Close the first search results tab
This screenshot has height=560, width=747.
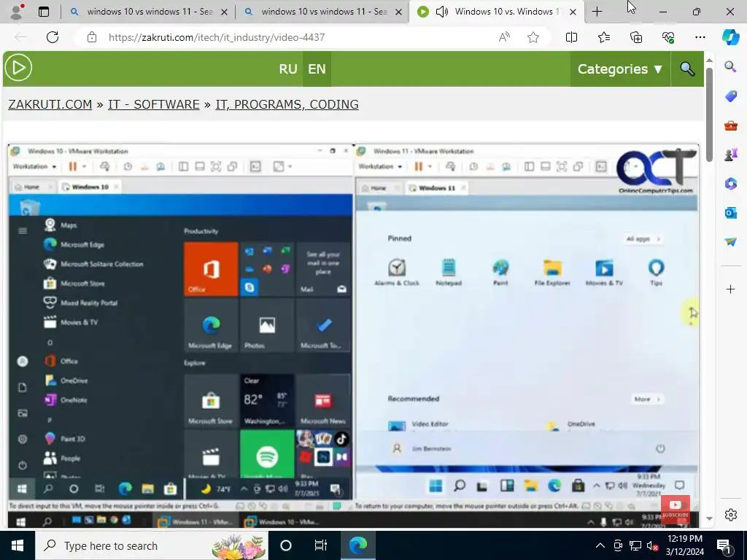pos(225,12)
